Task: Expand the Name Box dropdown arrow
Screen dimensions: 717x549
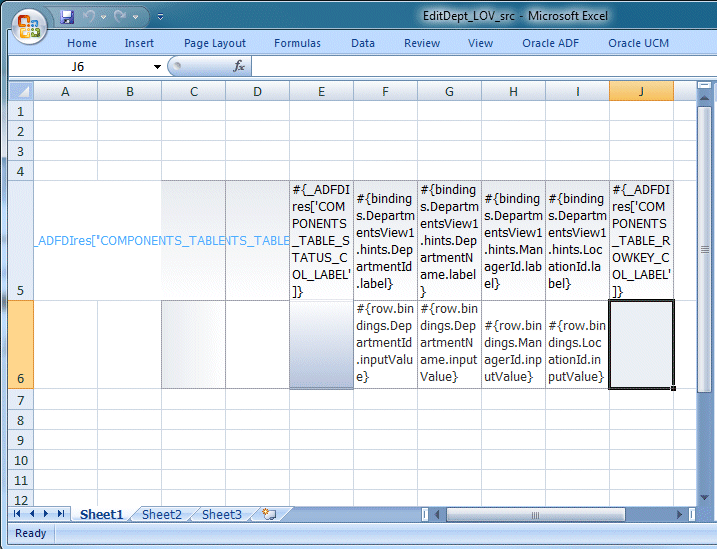Action: point(157,67)
